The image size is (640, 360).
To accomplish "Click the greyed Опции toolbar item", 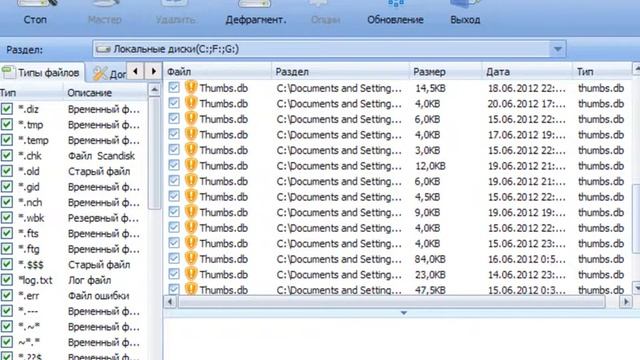I will pyautogui.click(x=325, y=13).
